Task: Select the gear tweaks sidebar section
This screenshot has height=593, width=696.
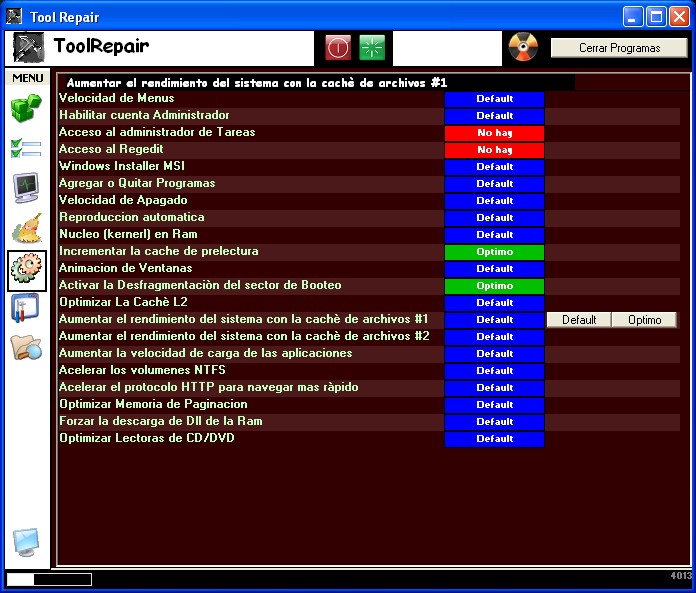Action: coord(27,270)
